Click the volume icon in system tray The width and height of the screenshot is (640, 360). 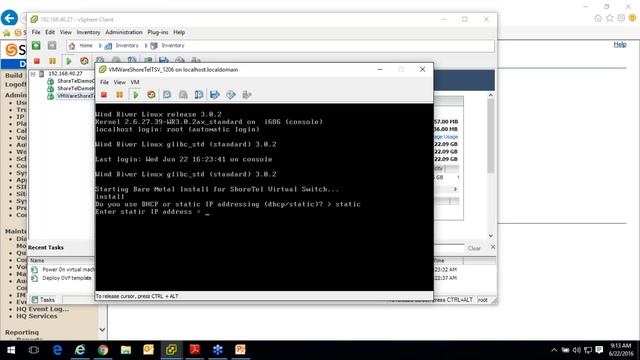(576, 350)
